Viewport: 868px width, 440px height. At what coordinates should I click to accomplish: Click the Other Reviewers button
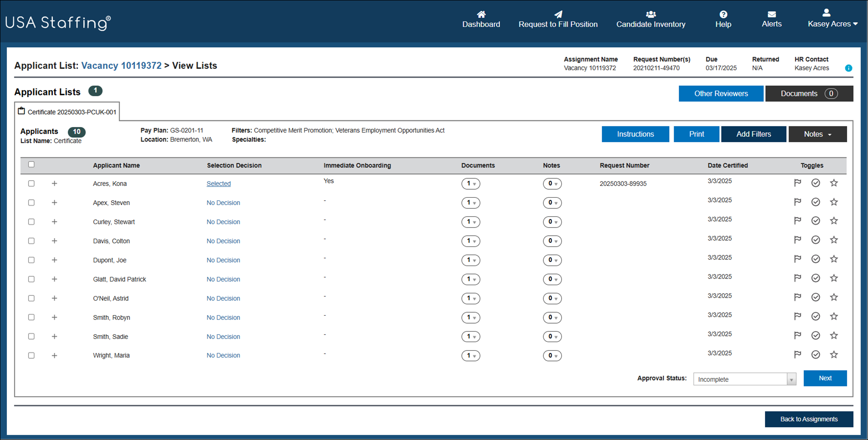721,93
